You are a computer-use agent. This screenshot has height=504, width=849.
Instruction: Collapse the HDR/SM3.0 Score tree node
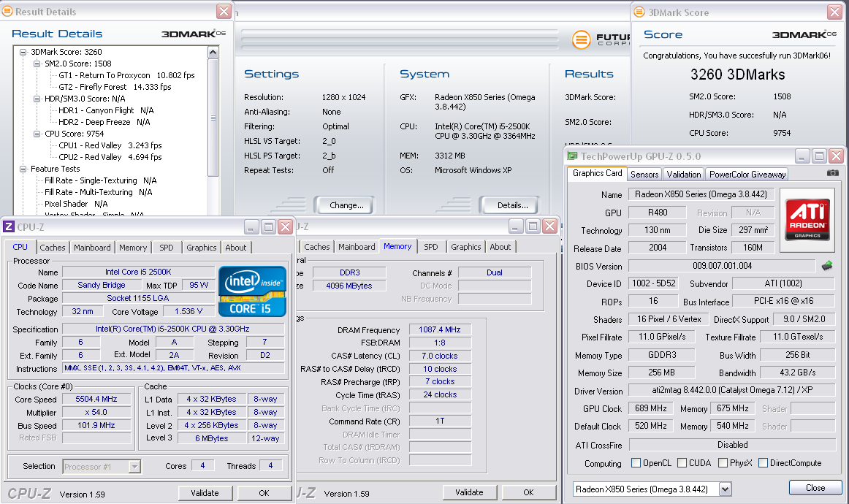click(37, 99)
